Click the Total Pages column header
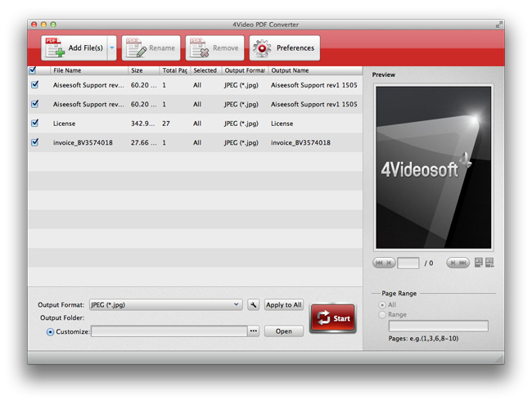532x405 pixels. 174,70
